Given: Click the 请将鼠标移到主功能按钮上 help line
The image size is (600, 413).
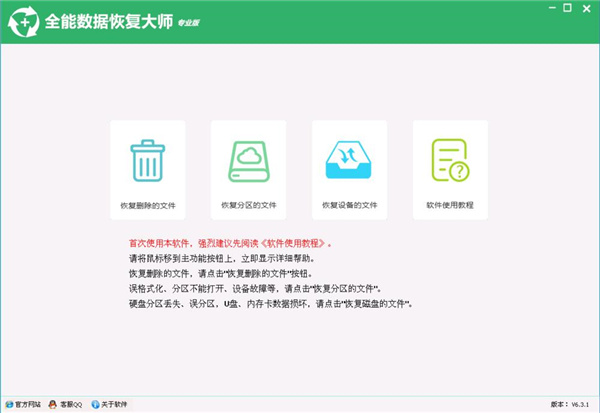Looking at the screenshot, I should click(222, 259).
